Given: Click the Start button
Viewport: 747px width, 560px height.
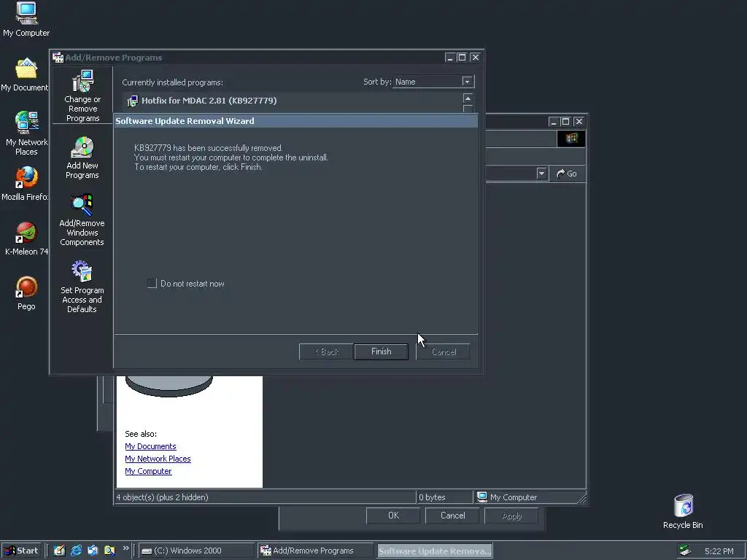Looking at the screenshot, I should tap(21, 551).
